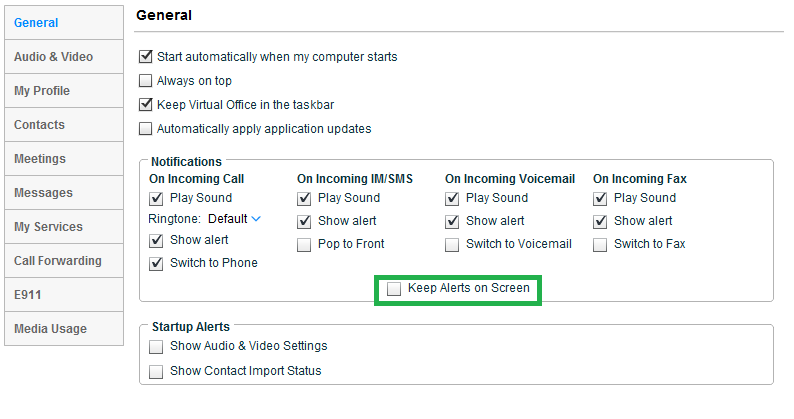Open the Audio & Video settings tab
794x419 pixels.
[x=64, y=57]
